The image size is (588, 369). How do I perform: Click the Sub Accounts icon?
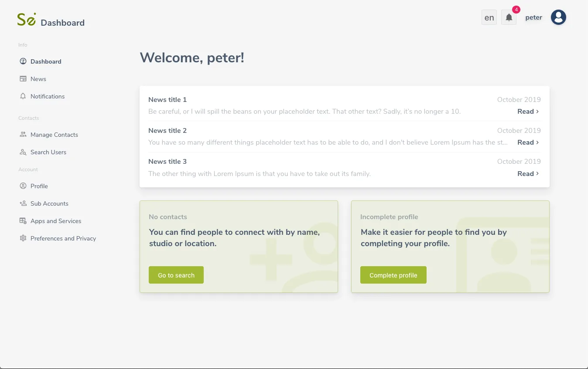(x=23, y=203)
